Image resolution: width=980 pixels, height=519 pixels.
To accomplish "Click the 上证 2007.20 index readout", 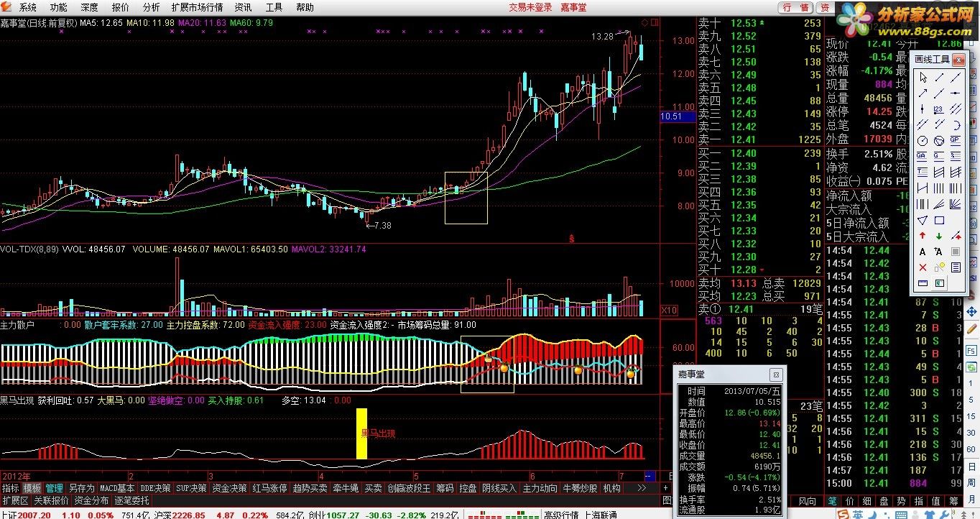I will coord(26,514).
